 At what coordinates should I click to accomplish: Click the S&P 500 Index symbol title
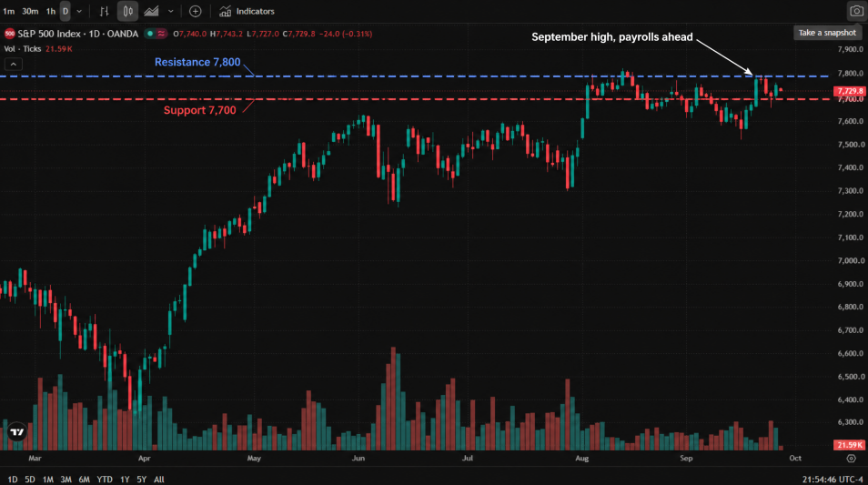click(x=77, y=34)
